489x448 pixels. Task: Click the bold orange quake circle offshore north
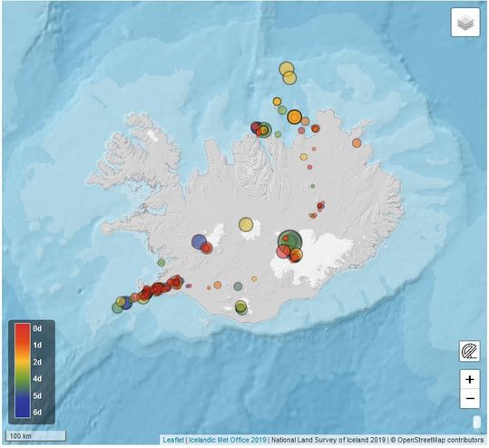click(294, 117)
